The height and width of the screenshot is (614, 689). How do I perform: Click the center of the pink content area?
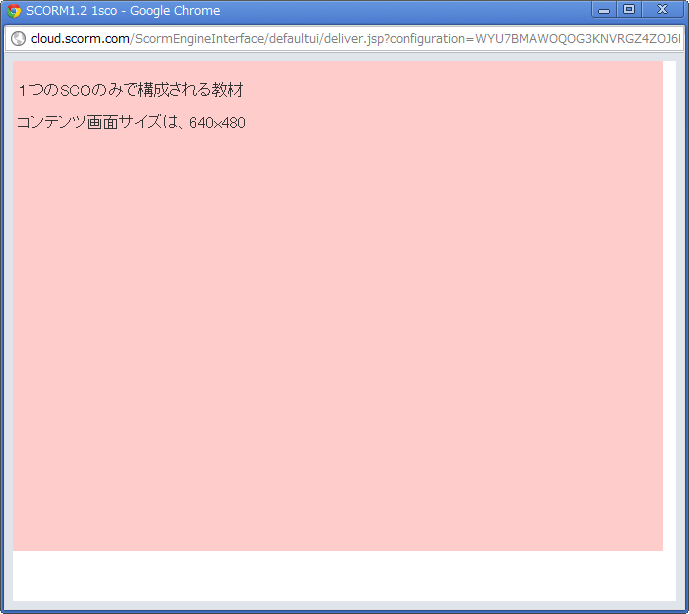(x=338, y=306)
